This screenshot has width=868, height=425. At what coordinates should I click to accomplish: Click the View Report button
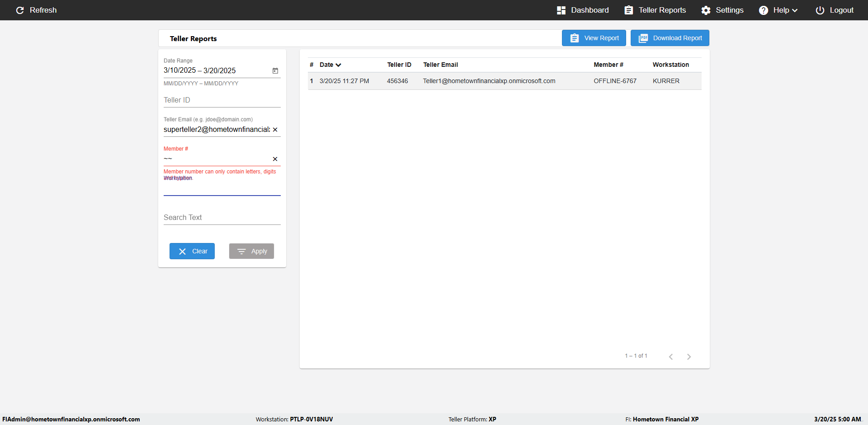(594, 38)
